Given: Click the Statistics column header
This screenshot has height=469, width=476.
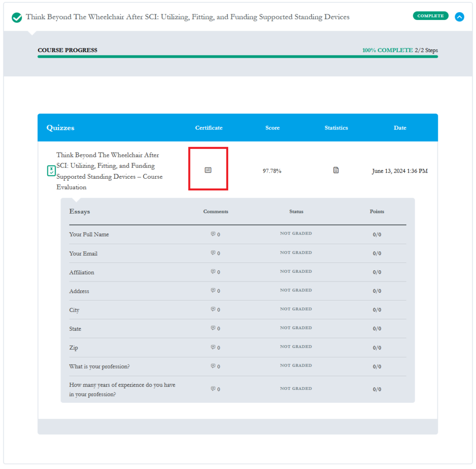Looking at the screenshot, I should tap(336, 128).
